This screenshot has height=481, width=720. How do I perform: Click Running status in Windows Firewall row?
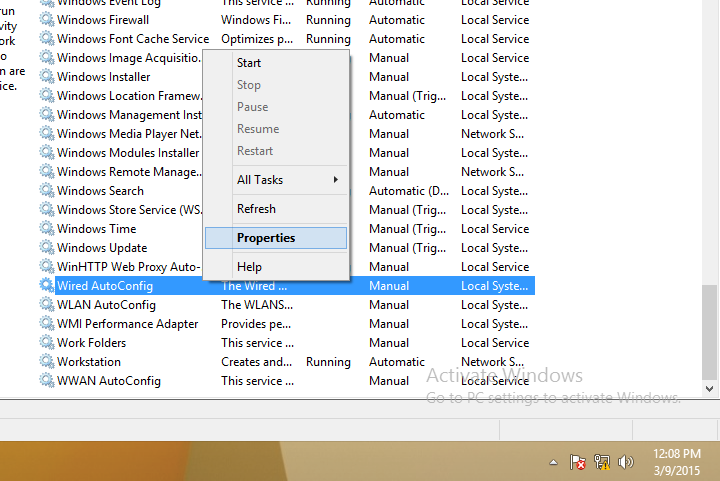(328, 20)
